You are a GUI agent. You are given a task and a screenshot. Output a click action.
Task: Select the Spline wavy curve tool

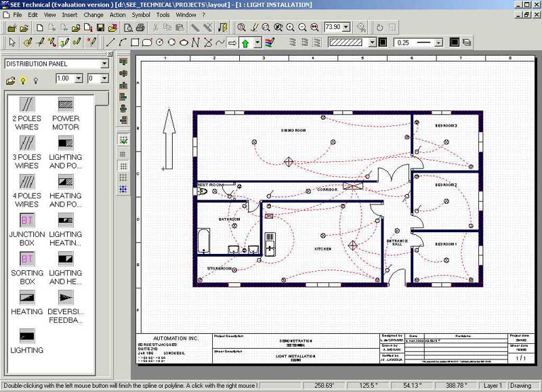[x=220, y=42]
